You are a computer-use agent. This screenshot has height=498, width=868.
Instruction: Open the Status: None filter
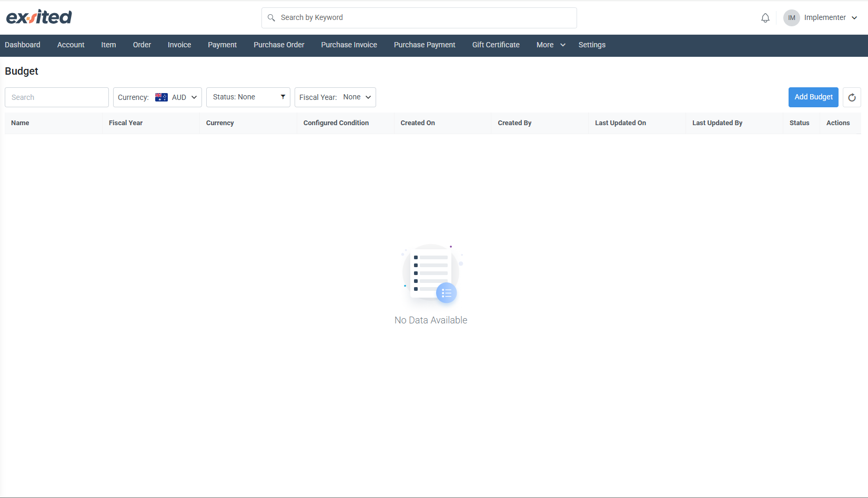pyautogui.click(x=248, y=97)
